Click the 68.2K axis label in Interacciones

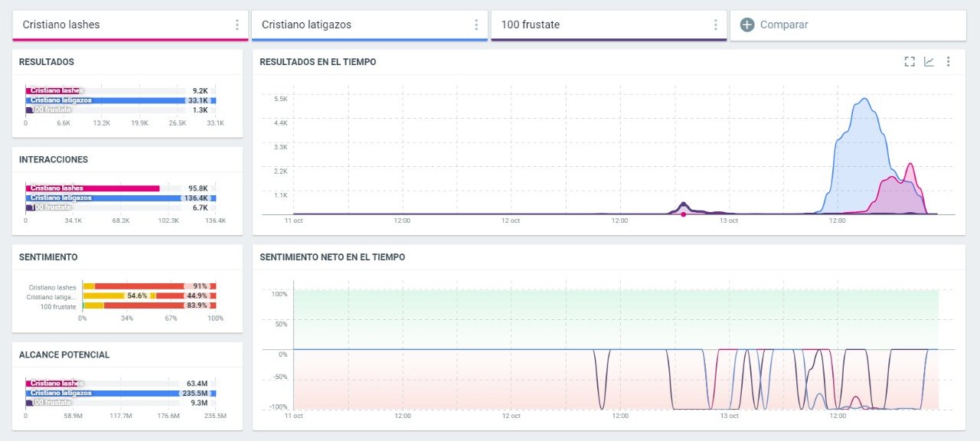[x=120, y=220]
